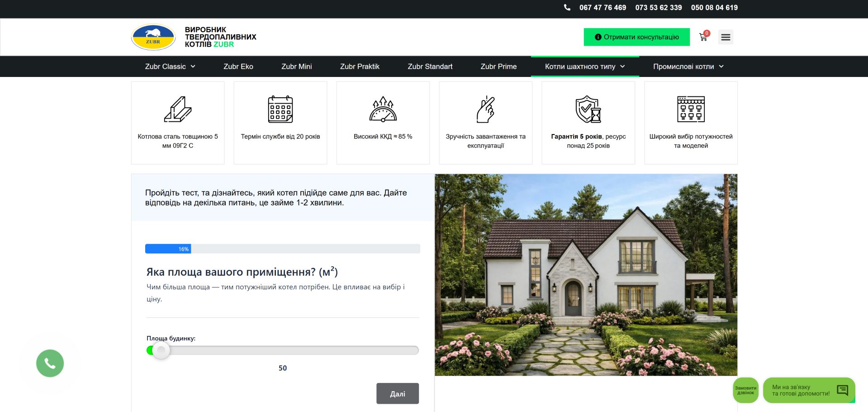868x412 pixels.
Task: Click the house area slider handle
Action: pos(161,350)
